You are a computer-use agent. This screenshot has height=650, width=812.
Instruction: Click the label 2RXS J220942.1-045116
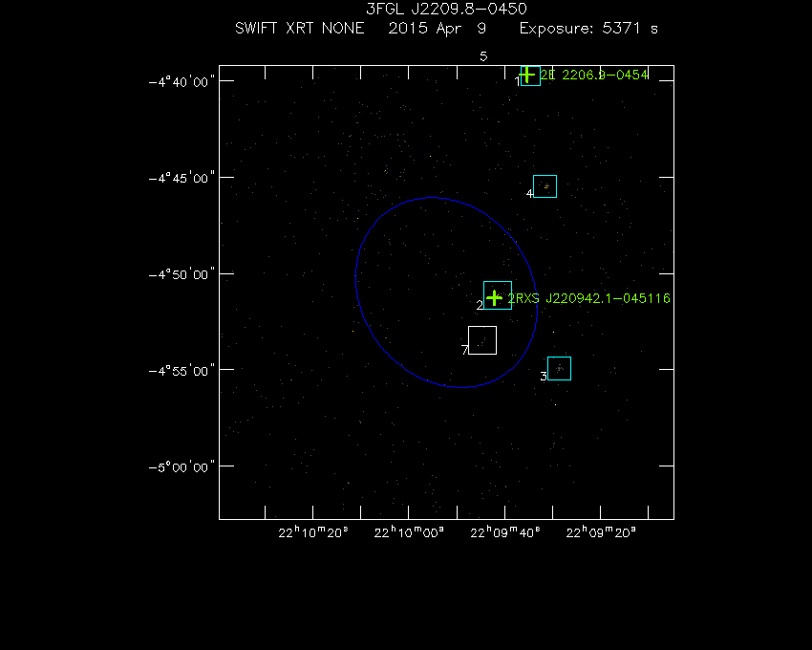(x=589, y=298)
